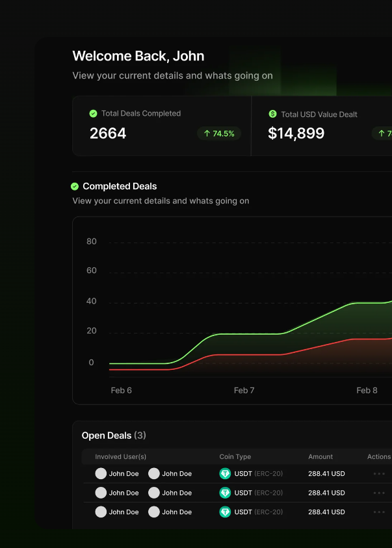Viewport: 392px width, 548px height.
Task: Click the 2664 total deals completed value
Action: [108, 134]
